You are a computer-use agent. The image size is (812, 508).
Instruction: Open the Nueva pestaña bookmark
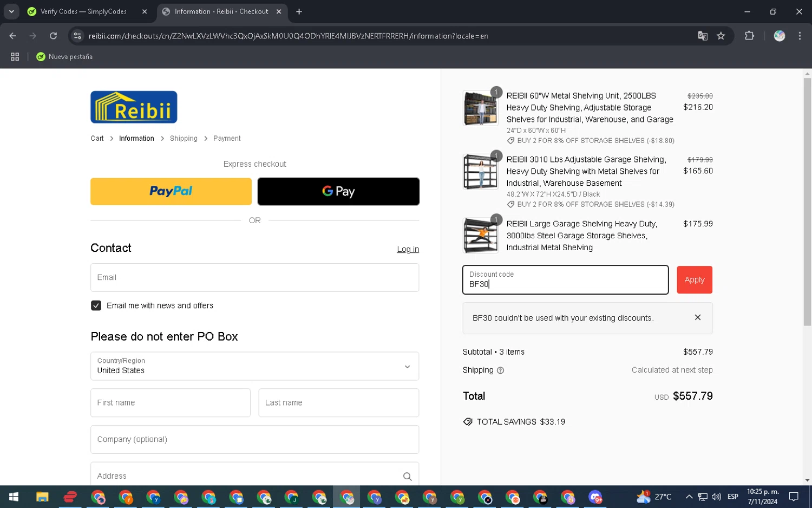[x=64, y=56]
